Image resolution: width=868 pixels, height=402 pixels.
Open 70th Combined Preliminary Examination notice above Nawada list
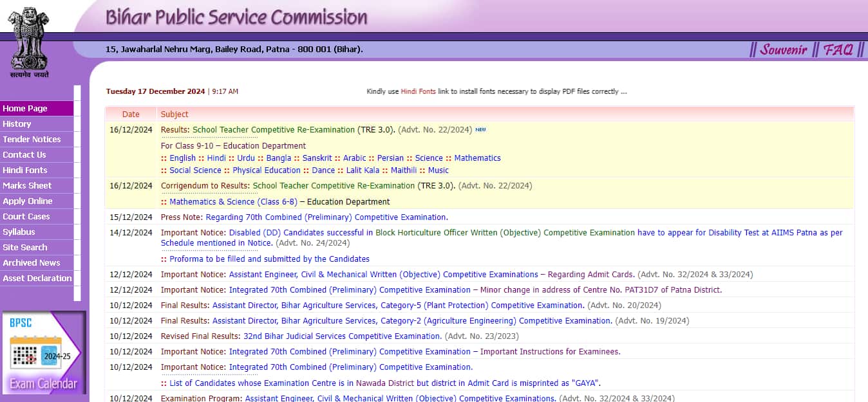pos(351,367)
